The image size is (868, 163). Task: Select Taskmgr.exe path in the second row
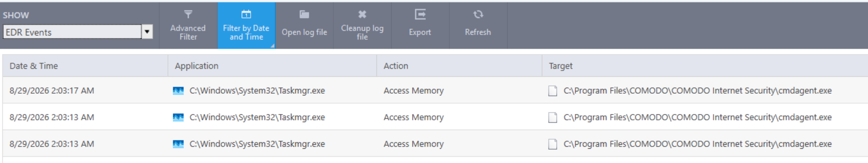257,117
